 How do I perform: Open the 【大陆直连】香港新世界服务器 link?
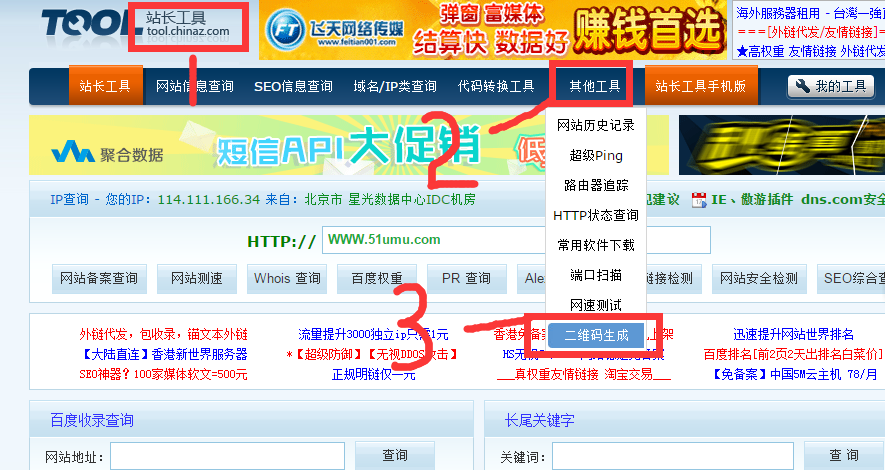(163, 354)
